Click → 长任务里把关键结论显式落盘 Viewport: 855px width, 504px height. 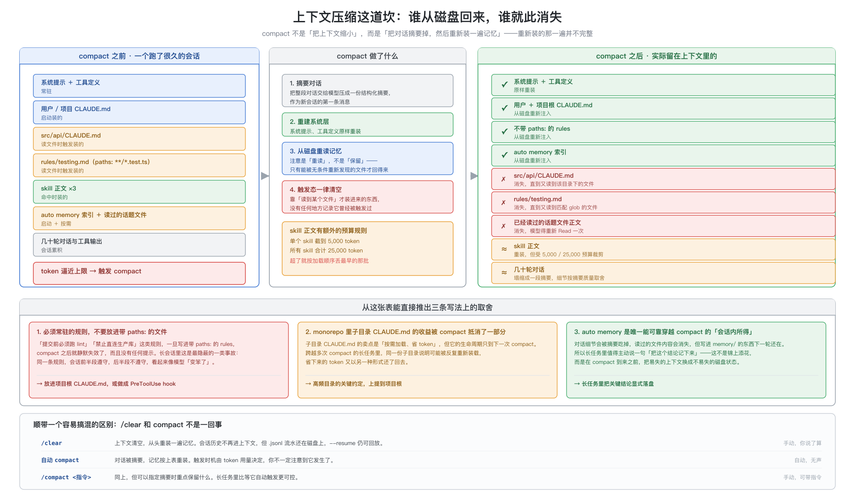pyautogui.click(x=614, y=384)
